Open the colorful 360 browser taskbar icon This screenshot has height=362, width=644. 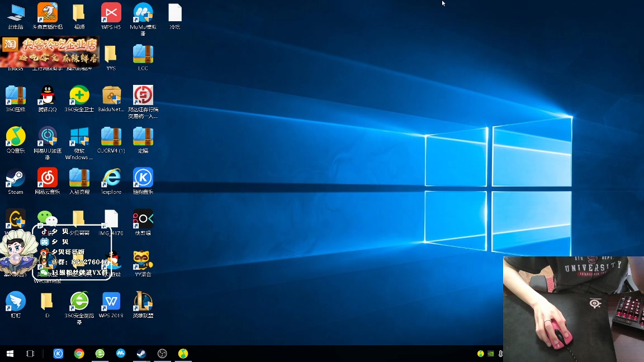click(x=79, y=354)
